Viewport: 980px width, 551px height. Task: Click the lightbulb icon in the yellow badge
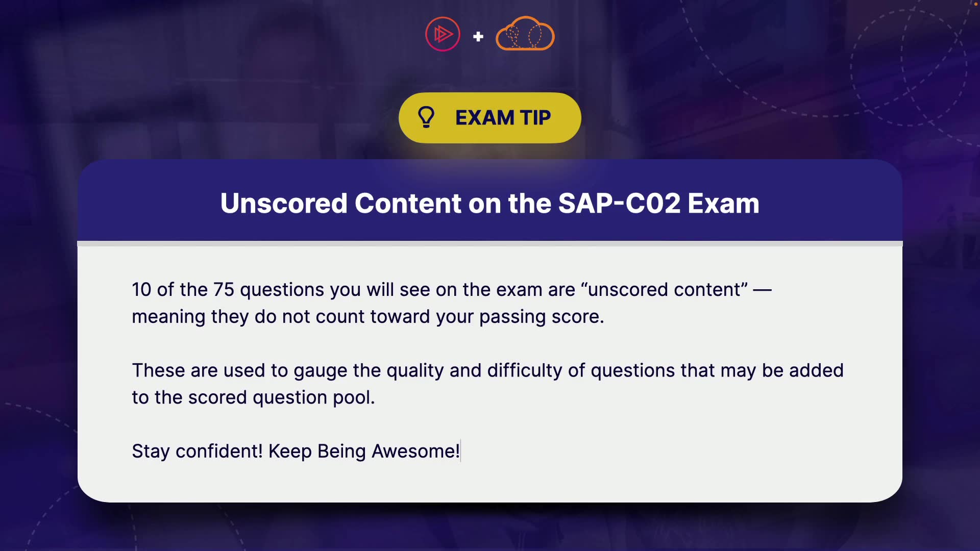coord(426,117)
